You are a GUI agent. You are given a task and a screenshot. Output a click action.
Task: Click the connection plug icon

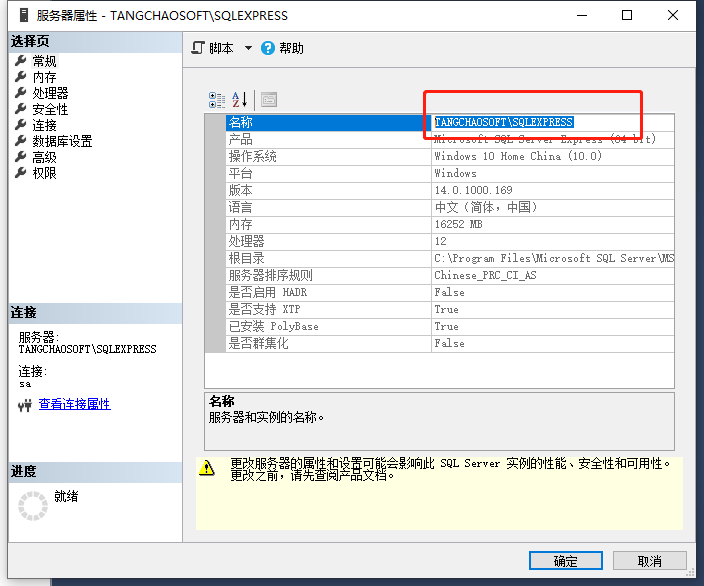click(25, 405)
